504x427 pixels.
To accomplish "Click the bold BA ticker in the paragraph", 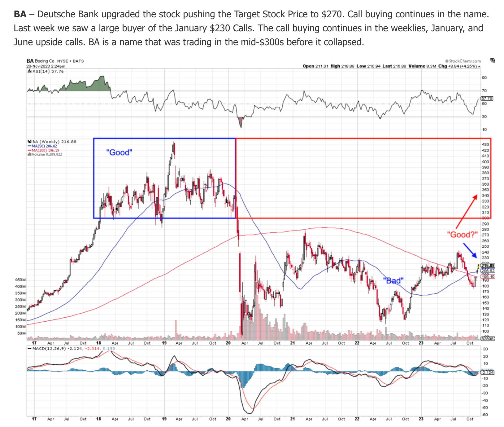I will (x=20, y=14).
